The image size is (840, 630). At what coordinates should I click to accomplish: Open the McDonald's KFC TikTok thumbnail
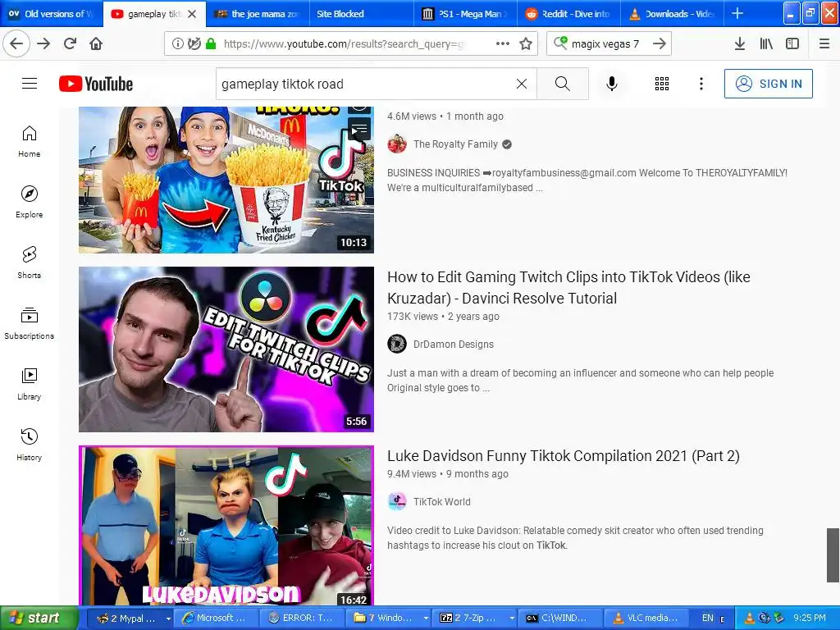pyautogui.click(x=226, y=180)
